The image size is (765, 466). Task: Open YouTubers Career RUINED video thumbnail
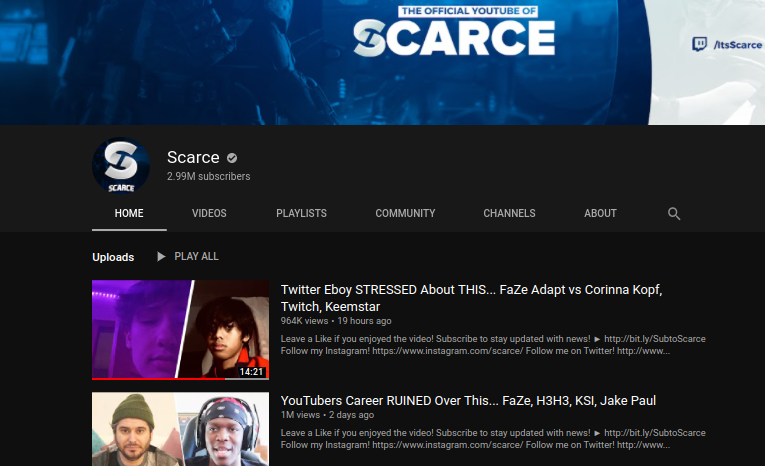(180, 429)
